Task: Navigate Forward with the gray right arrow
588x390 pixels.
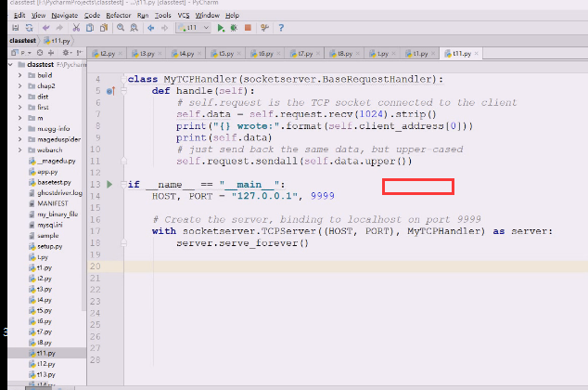Action: [x=164, y=28]
